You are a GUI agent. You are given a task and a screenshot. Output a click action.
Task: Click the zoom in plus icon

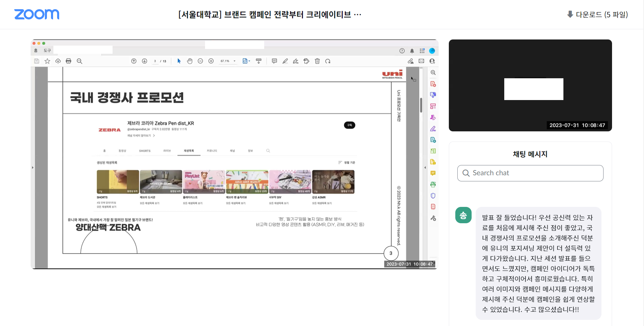click(211, 61)
